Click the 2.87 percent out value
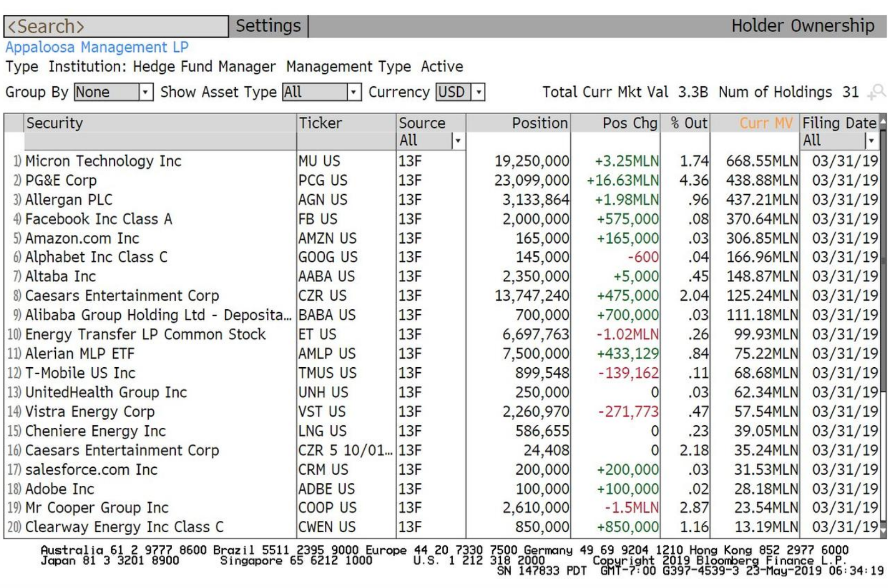Image resolution: width=888 pixels, height=588 pixels. point(694,508)
